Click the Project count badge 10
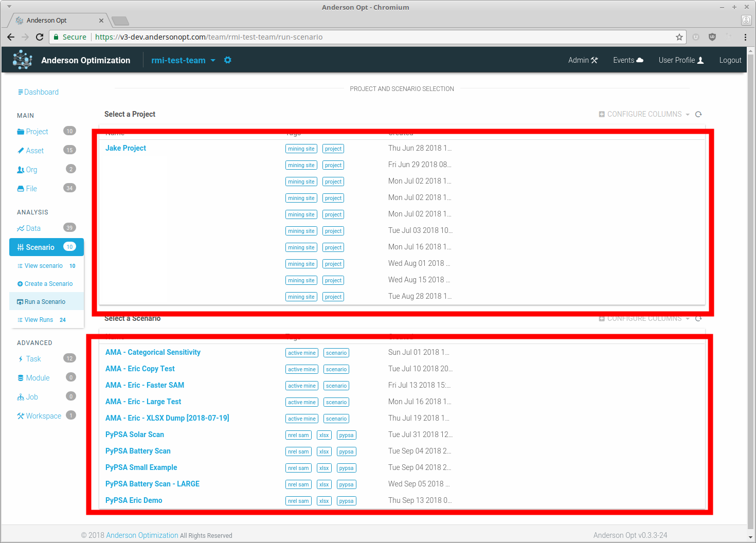Image resolution: width=756 pixels, height=543 pixels. pos(69,131)
